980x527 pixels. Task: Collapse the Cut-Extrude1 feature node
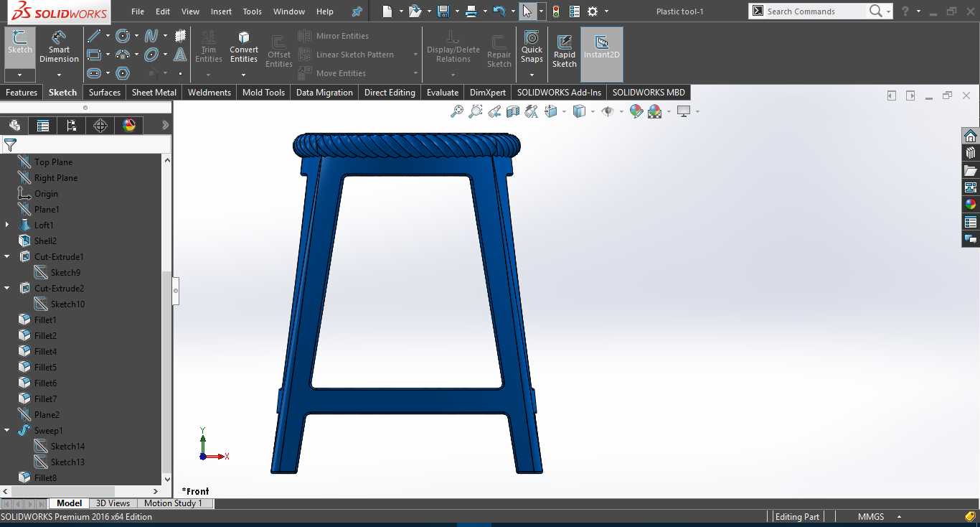[7, 257]
